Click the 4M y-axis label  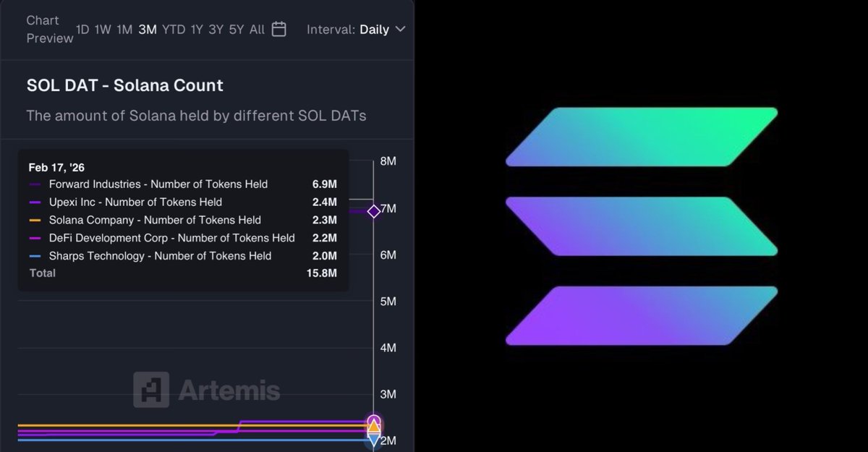click(x=388, y=348)
